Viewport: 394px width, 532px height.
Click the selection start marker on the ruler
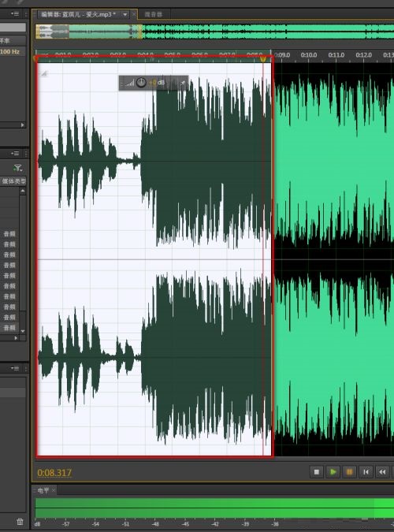coord(35,58)
